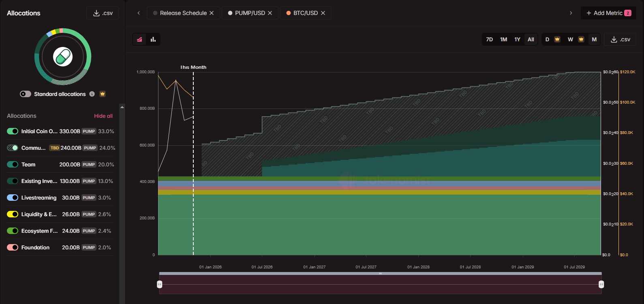Select daily D interval

point(547,39)
